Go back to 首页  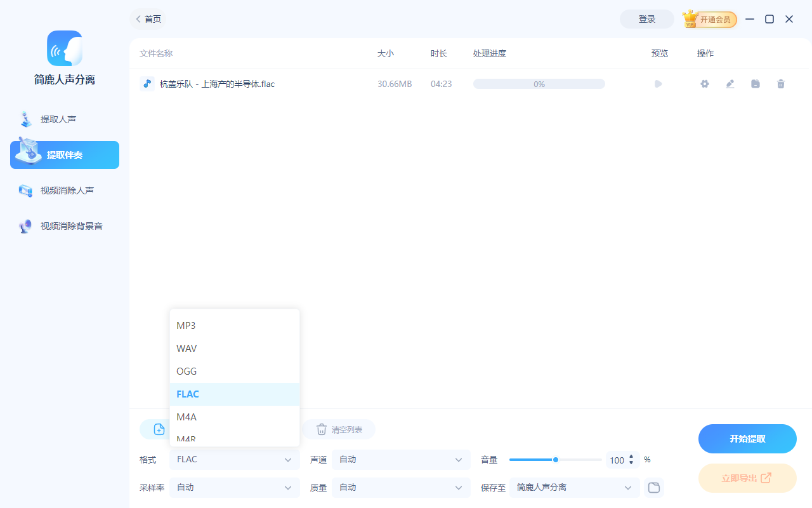pyautogui.click(x=148, y=19)
